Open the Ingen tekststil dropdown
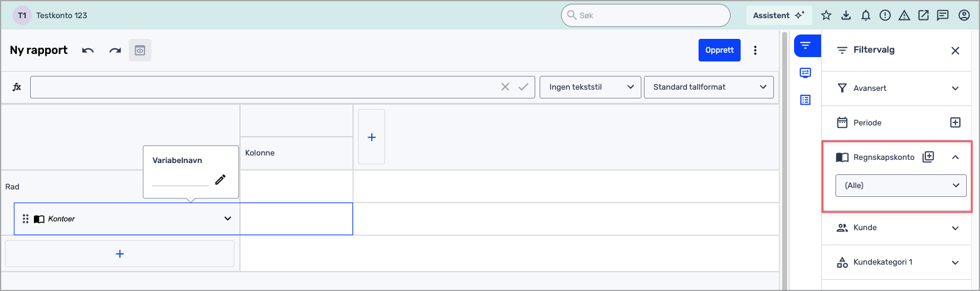This screenshot has height=291, width=980. tap(590, 87)
